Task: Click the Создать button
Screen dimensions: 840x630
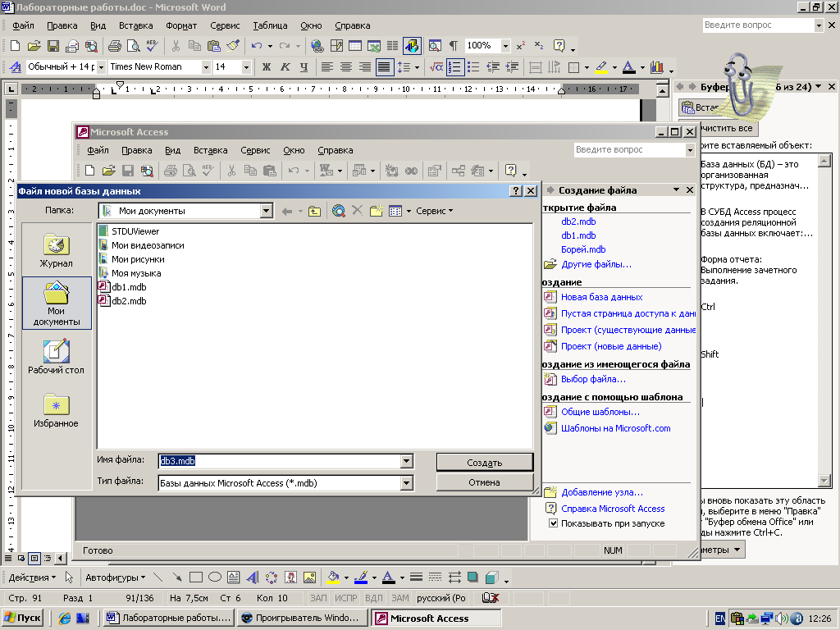Action: (485, 463)
